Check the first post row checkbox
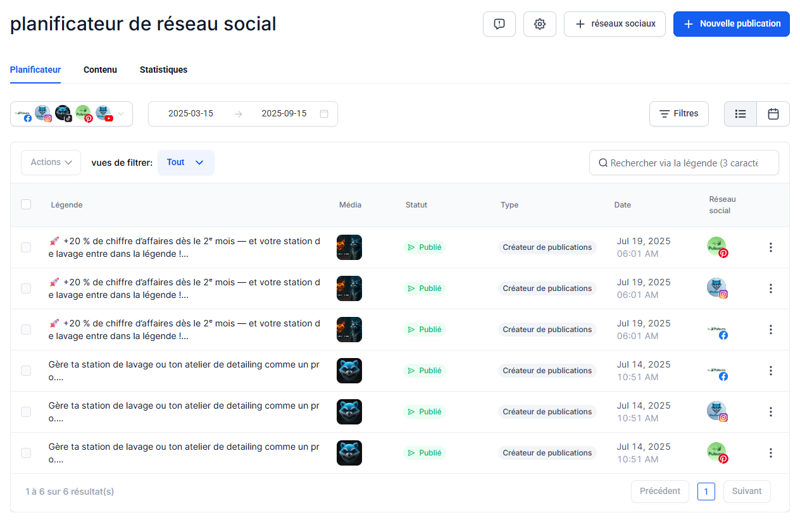The image size is (800, 532). coord(26,247)
